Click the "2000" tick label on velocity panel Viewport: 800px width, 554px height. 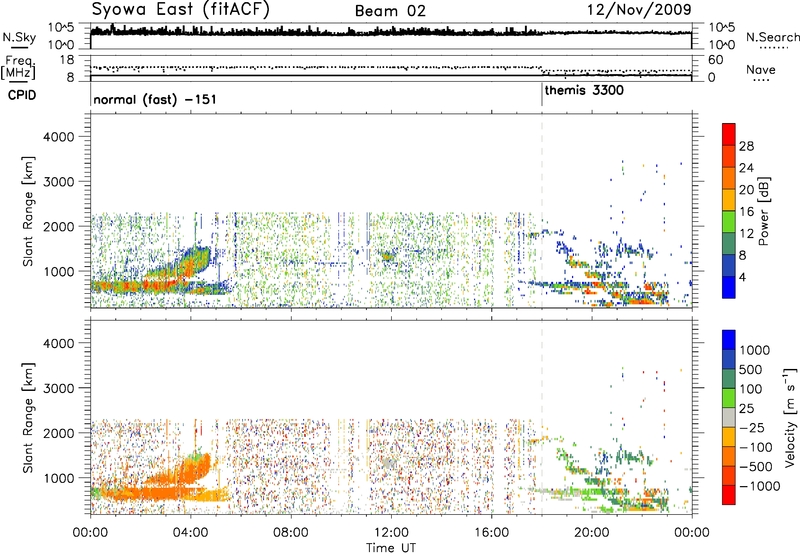[x=58, y=433]
